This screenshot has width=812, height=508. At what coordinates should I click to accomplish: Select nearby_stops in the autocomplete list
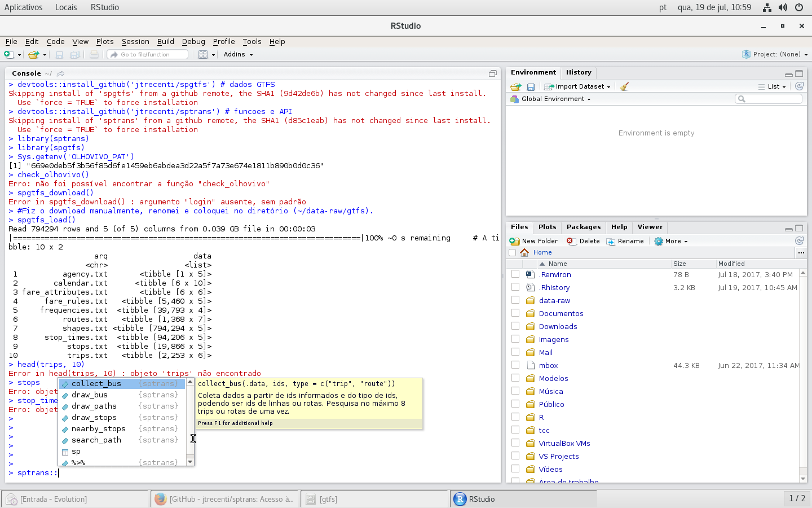point(122,428)
